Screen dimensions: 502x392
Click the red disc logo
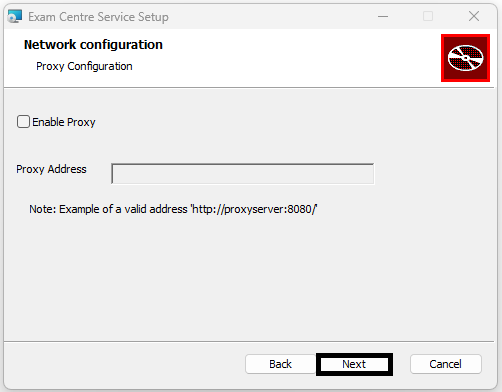(x=465, y=58)
